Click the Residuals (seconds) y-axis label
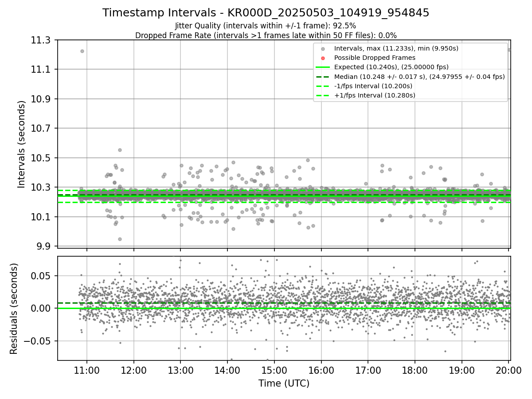 point(14,309)
